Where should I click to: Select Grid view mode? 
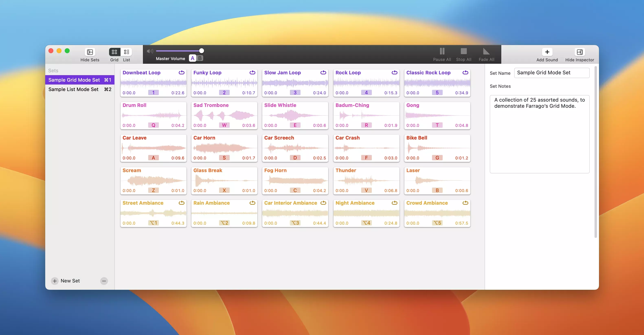(114, 52)
